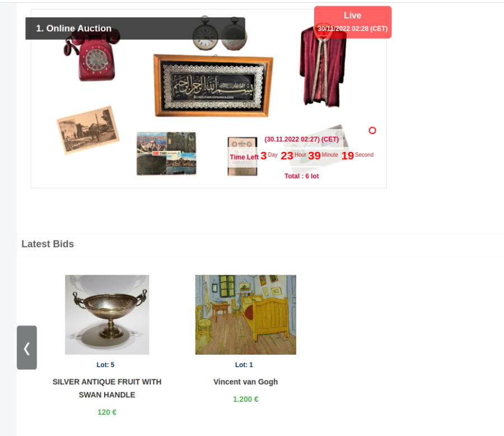The height and width of the screenshot is (436, 504).
Task: Open the red rotary telephone image
Action: click(92, 56)
